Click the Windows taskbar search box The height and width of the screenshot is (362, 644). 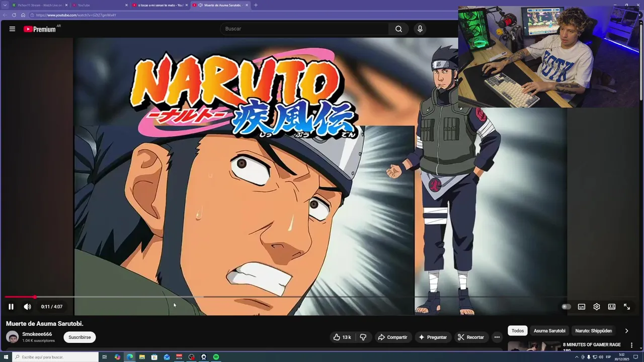pyautogui.click(x=55, y=357)
